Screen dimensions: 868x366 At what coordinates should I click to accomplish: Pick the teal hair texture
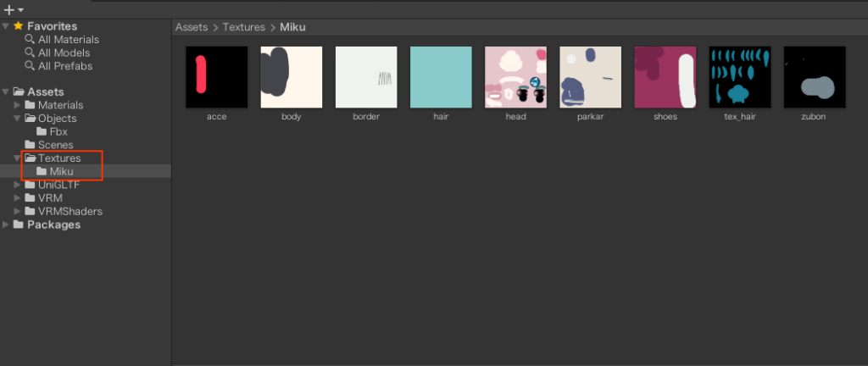pyautogui.click(x=441, y=77)
